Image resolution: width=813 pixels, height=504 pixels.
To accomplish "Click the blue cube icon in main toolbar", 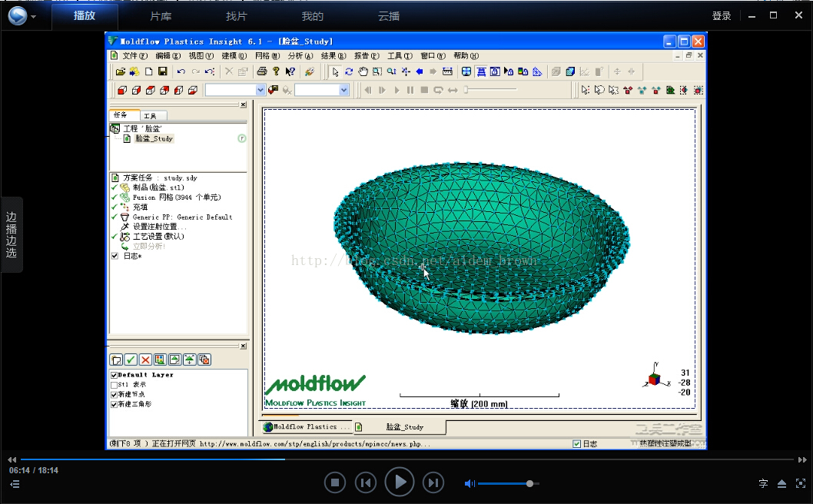I will (x=570, y=71).
